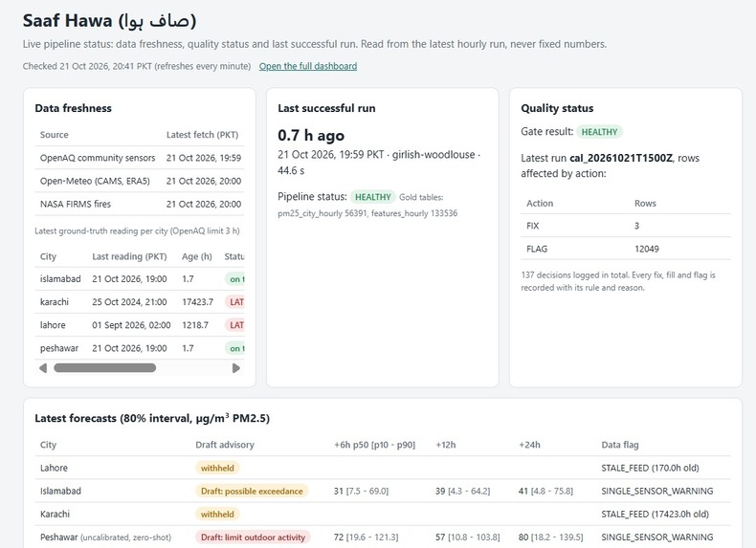Click the Draft: possible exceedance badge
The height and width of the screenshot is (548, 756).
[x=252, y=492]
